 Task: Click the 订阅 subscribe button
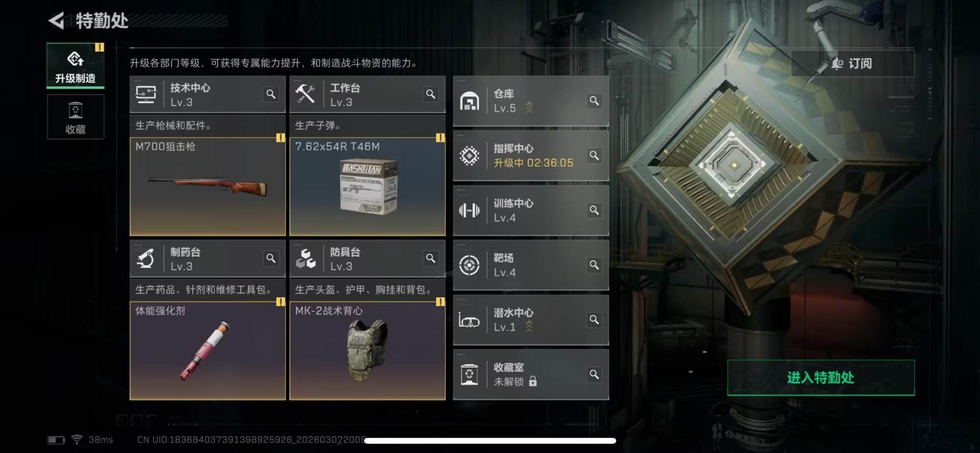pyautogui.click(x=852, y=63)
